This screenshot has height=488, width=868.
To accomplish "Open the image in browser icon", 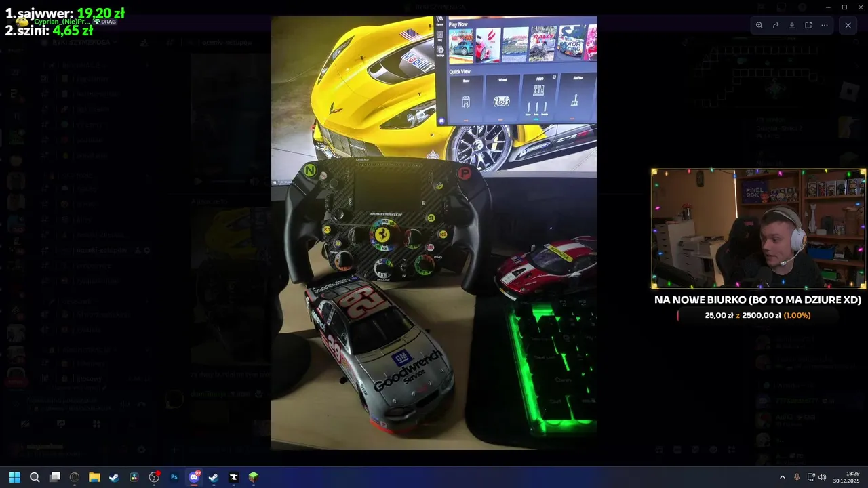I will click(808, 25).
